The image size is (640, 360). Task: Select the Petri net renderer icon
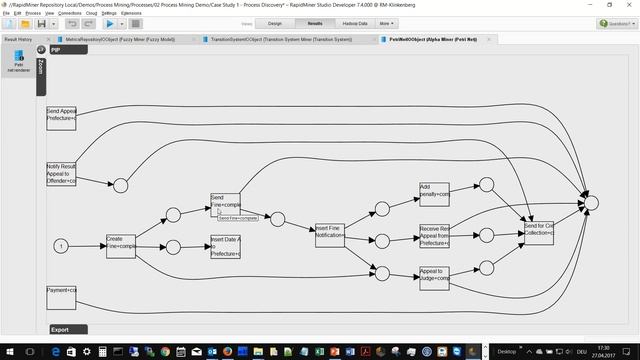19,61
